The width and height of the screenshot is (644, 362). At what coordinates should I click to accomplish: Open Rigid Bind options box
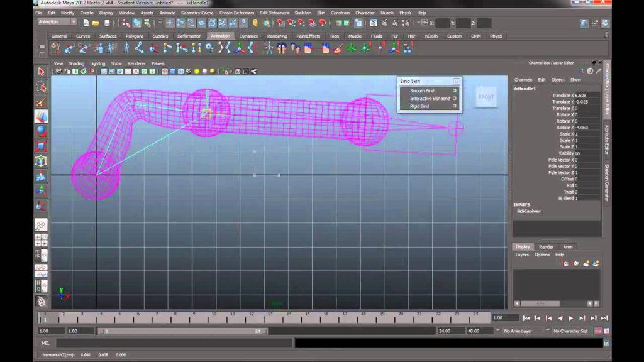coord(454,106)
